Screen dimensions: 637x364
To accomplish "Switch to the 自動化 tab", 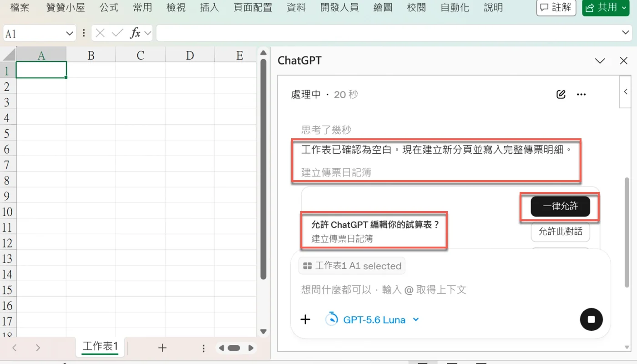I will click(x=455, y=8).
